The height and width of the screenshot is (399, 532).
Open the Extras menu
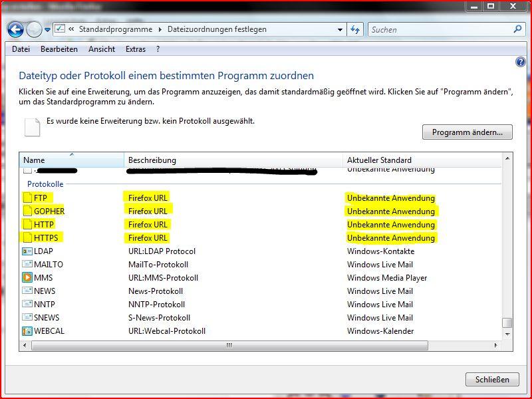136,49
